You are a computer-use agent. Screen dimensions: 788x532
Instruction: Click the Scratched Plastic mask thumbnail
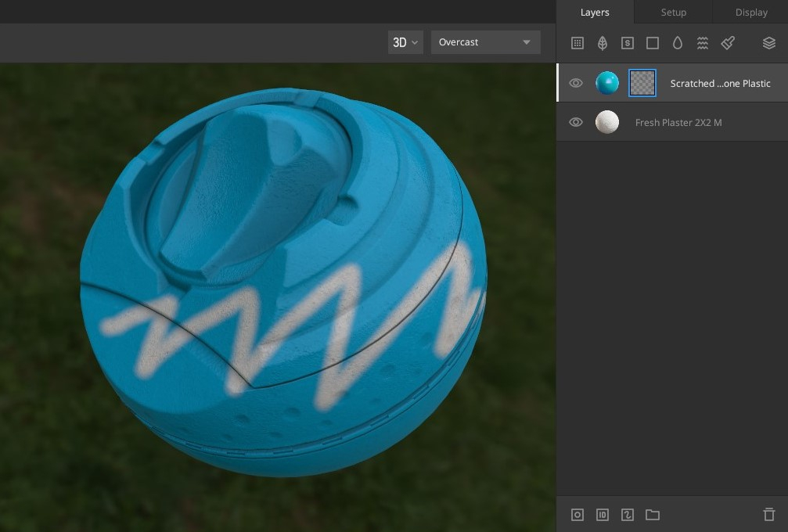[x=642, y=82]
